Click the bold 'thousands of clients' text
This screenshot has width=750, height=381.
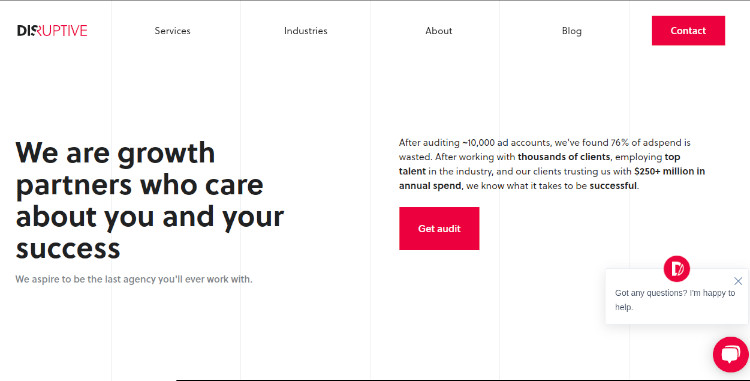pos(564,157)
